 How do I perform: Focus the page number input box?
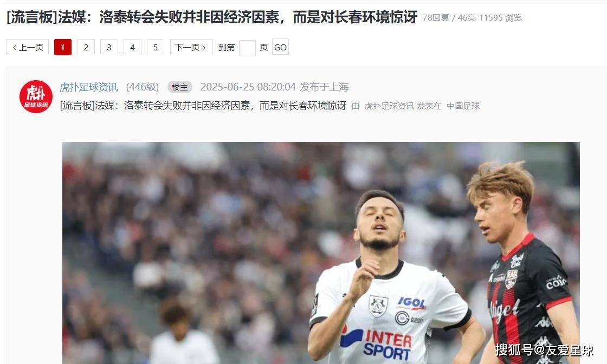[x=247, y=48]
